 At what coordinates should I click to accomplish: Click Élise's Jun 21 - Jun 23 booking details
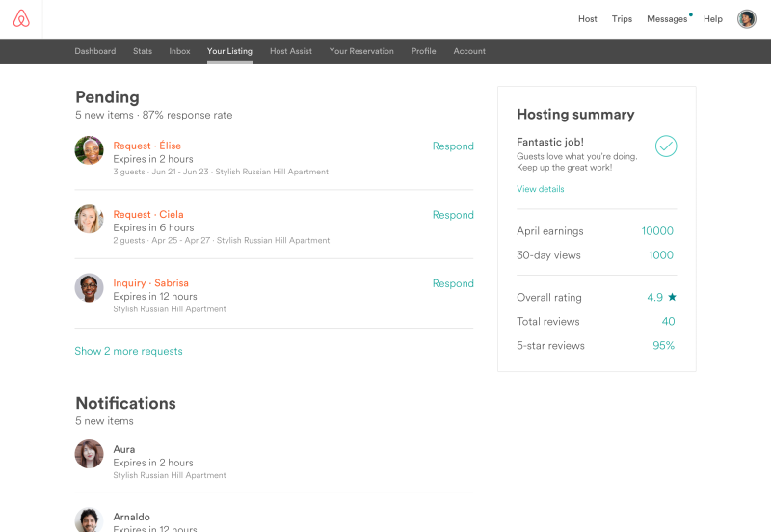221,172
